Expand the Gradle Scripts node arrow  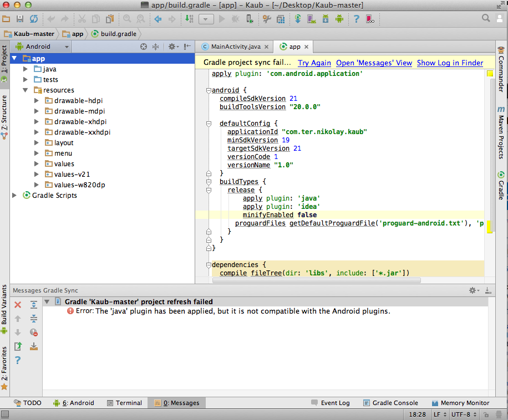coord(14,195)
